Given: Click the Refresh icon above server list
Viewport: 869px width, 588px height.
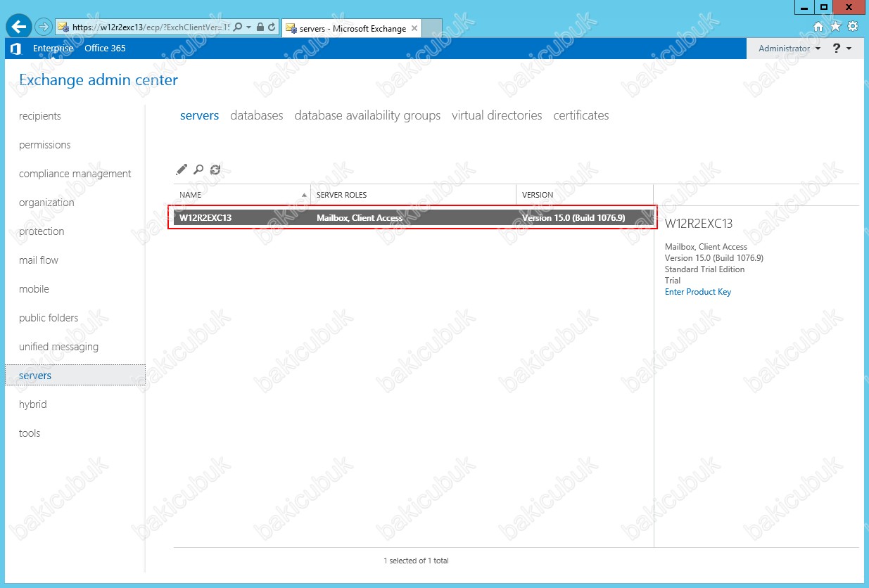Looking at the screenshot, I should click(215, 170).
